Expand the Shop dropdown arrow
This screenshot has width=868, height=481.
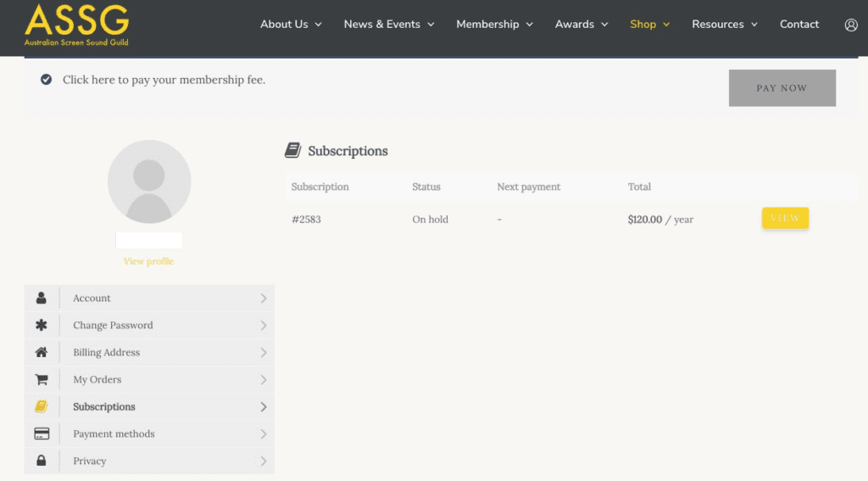(666, 25)
